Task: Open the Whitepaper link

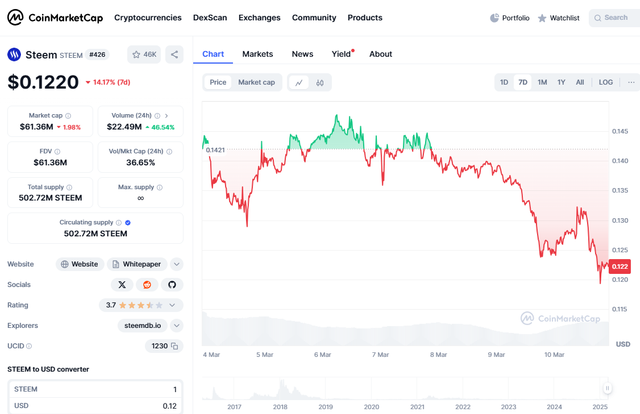Action: pyautogui.click(x=137, y=264)
